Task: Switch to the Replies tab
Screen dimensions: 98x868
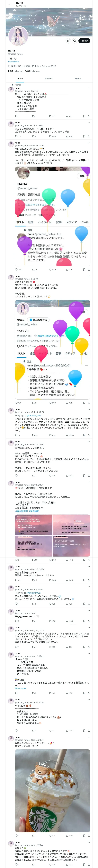Action: pos(49,79)
